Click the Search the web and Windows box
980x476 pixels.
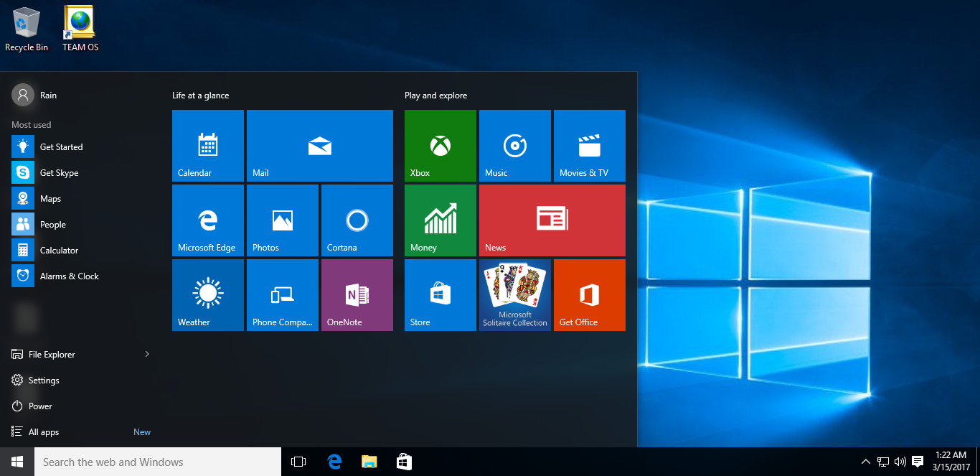[x=158, y=462]
